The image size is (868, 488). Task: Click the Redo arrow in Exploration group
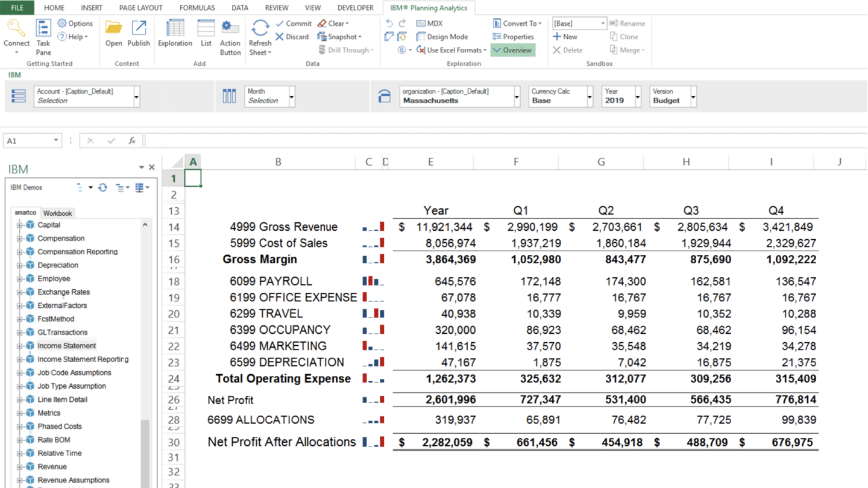coord(403,23)
